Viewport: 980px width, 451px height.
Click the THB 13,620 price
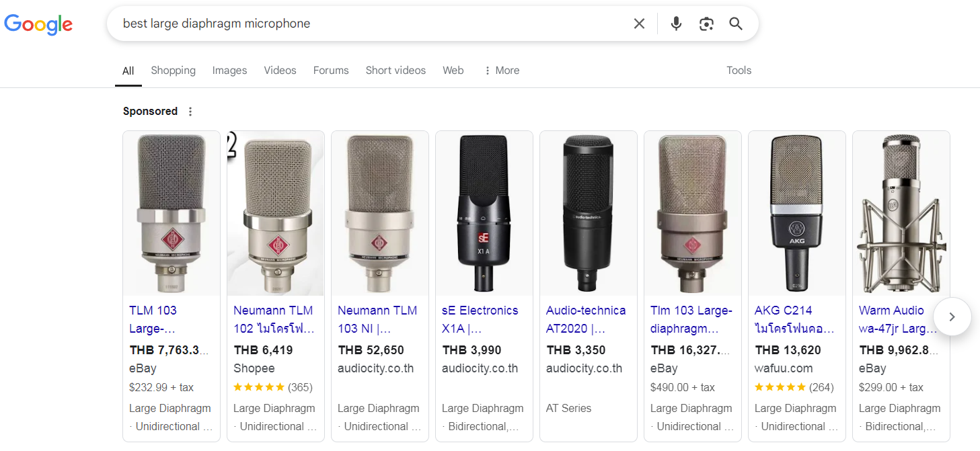(x=788, y=350)
